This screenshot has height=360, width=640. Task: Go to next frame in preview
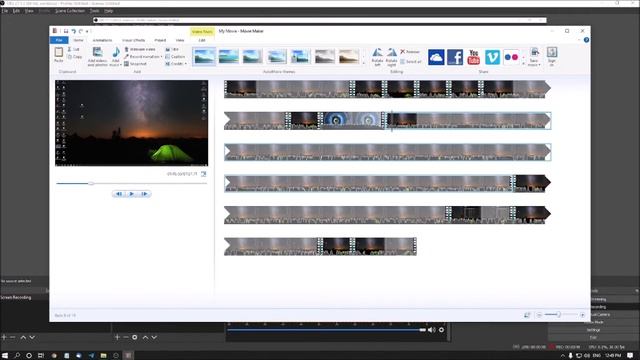click(144, 194)
